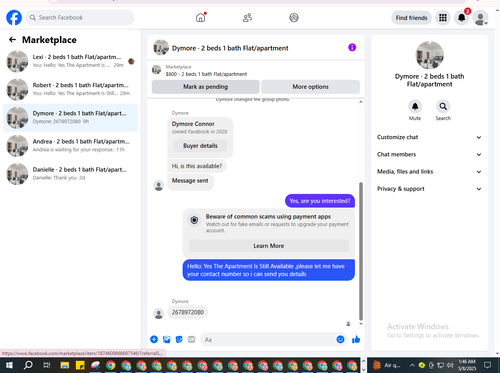This screenshot has height=373, width=500.
Task: Open Andrea's apartment conversation
Action: [70, 146]
